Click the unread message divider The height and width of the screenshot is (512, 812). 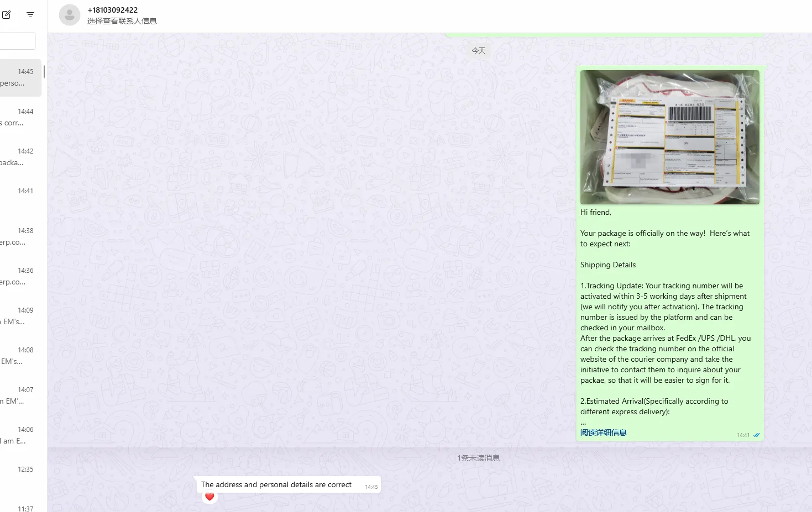(478, 458)
